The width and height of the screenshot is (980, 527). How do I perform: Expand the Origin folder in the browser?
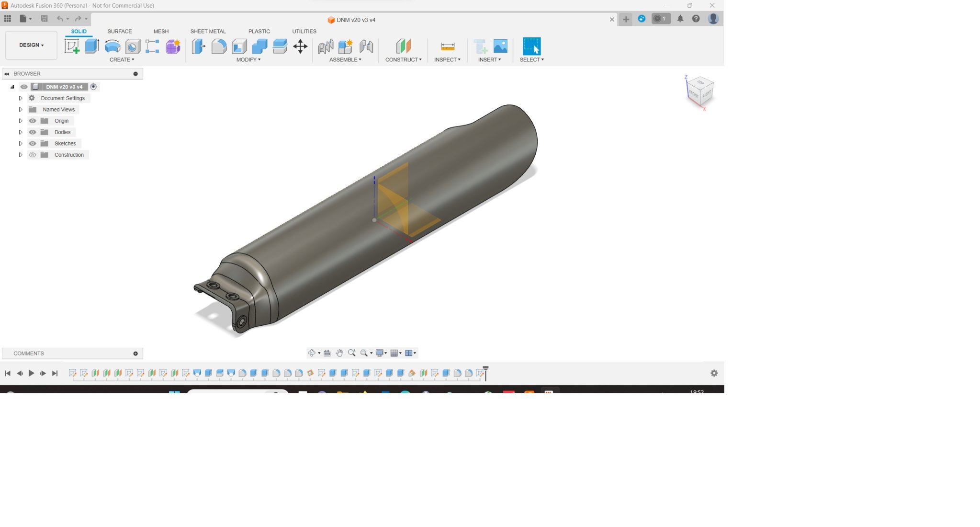[x=21, y=120]
